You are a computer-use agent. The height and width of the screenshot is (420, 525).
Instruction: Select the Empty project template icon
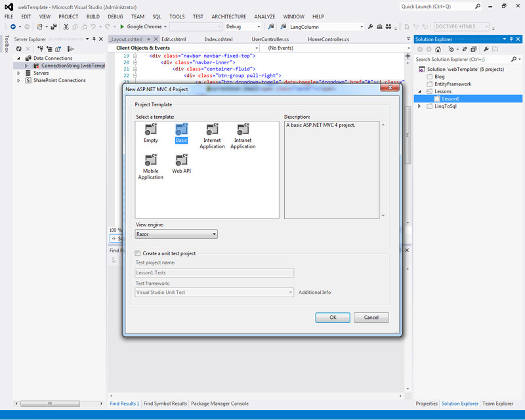(x=151, y=130)
